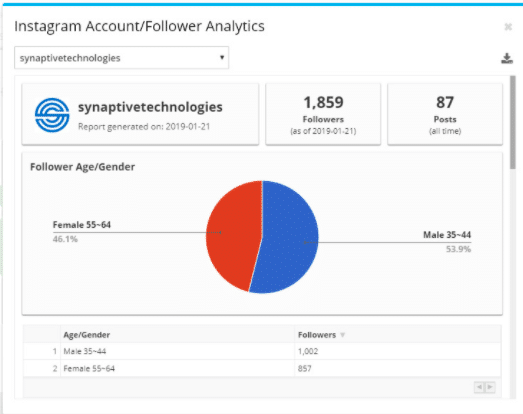Click the Report generated on date text
This screenshot has width=523, height=414.
(x=144, y=127)
